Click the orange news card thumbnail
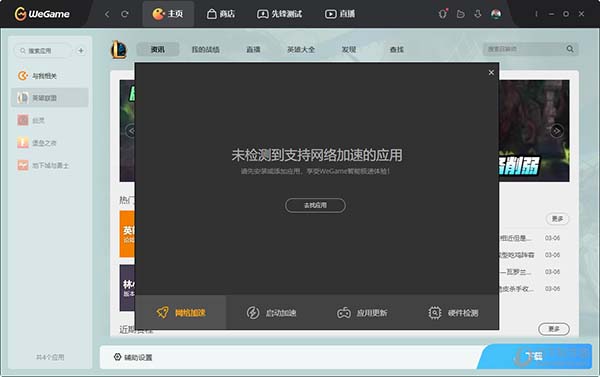The height and width of the screenshot is (377, 600). click(x=127, y=233)
